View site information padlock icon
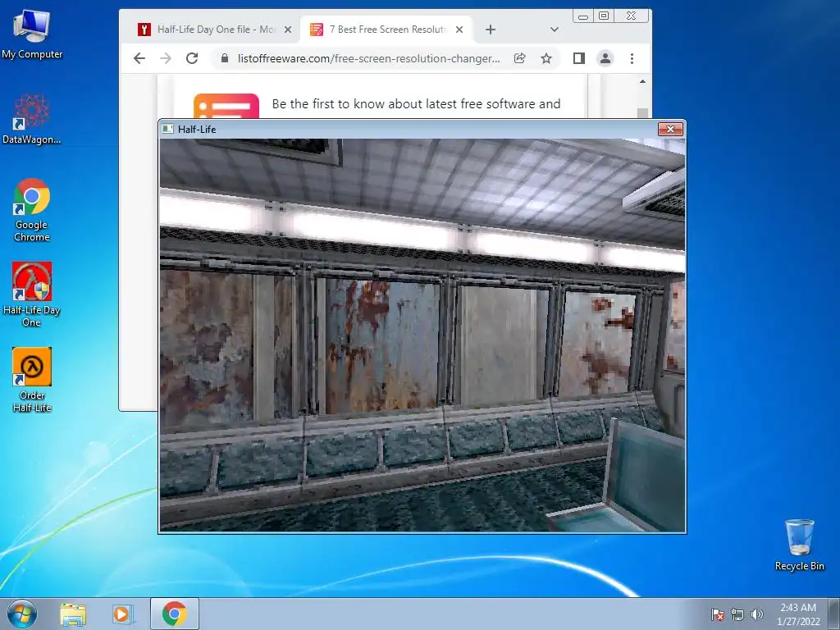 coord(225,58)
